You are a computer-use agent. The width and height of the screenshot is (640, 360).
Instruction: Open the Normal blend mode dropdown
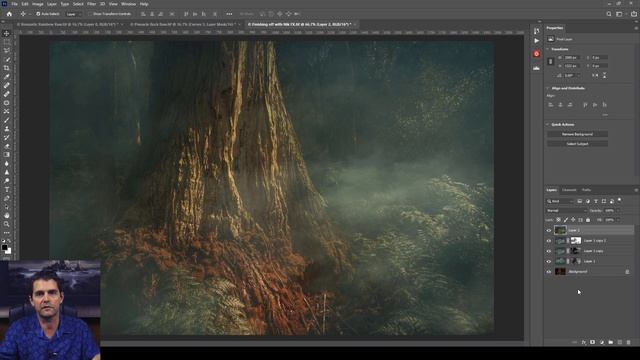567,211
